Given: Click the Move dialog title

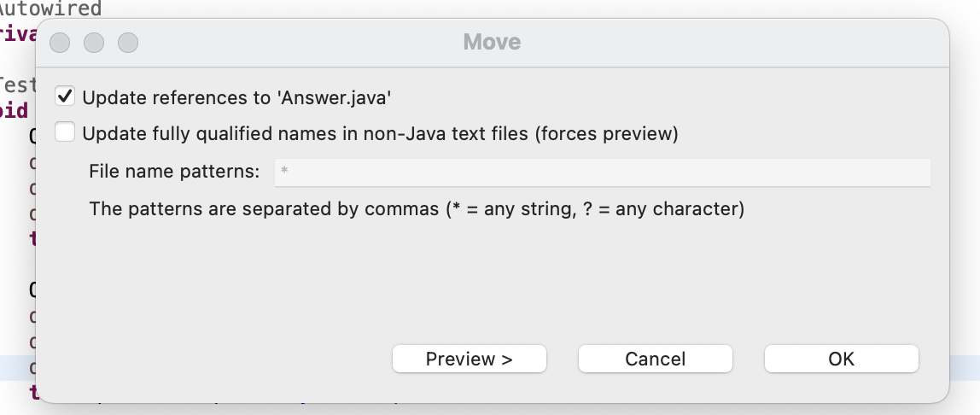Looking at the screenshot, I should click(x=492, y=42).
